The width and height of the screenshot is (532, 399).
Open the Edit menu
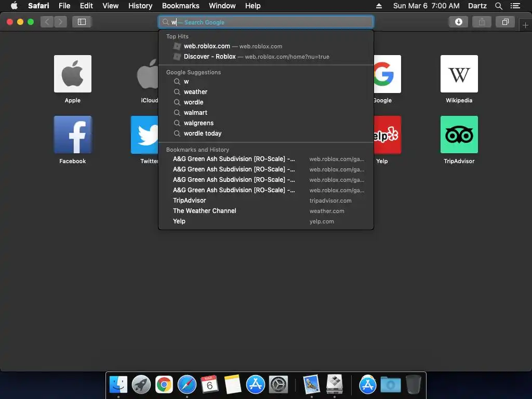[x=86, y=6]
